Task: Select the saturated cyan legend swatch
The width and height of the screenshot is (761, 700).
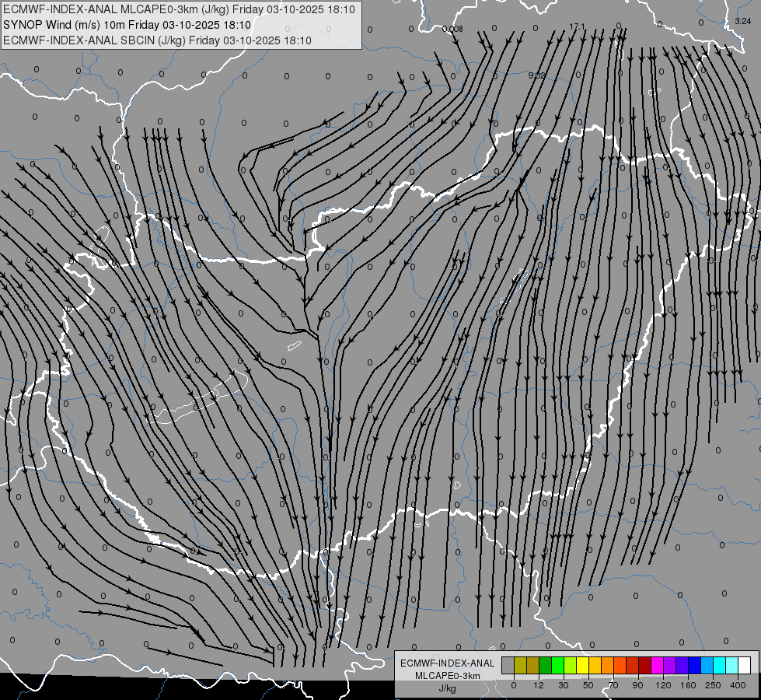Action: [720, 666]
